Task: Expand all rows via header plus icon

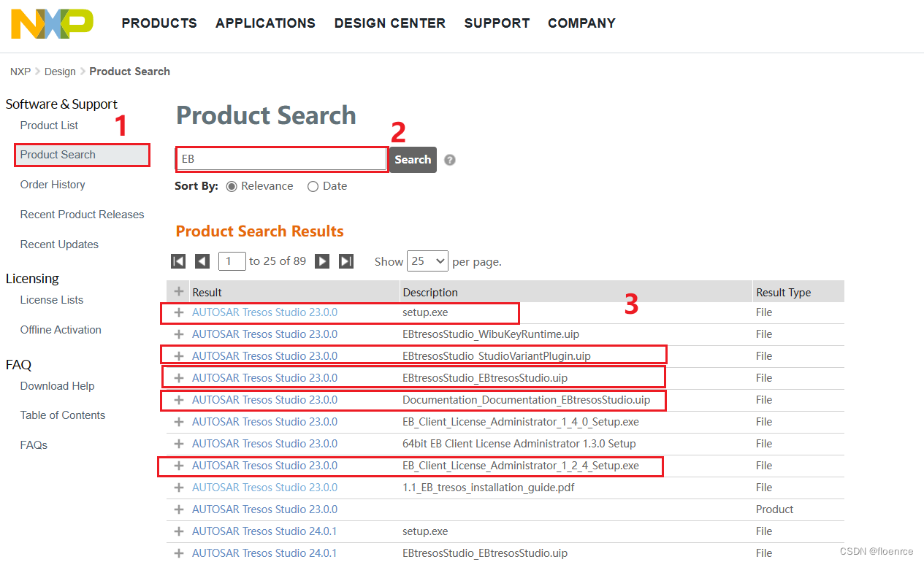Action: [178, 291]
